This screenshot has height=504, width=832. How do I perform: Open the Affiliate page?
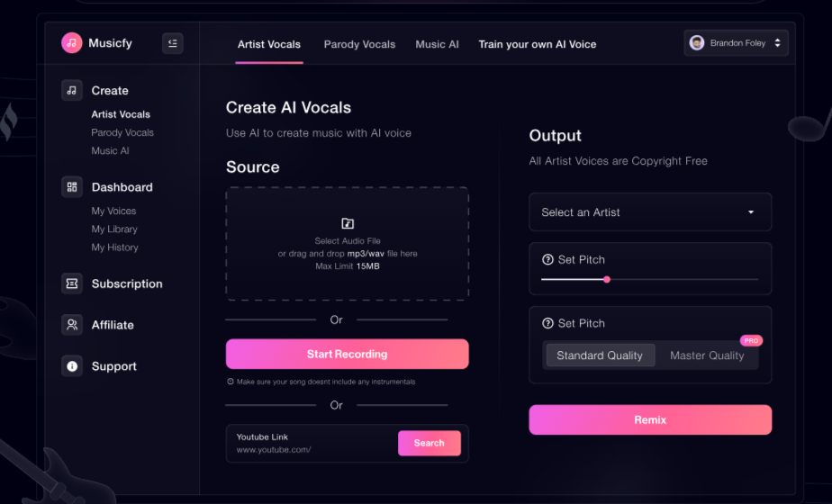(113, 325)
